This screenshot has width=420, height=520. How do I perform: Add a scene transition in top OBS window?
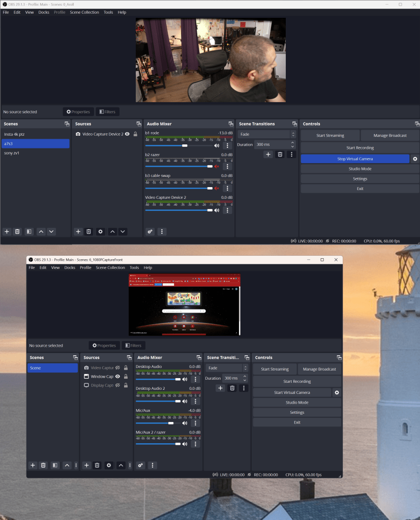(268, 154)
